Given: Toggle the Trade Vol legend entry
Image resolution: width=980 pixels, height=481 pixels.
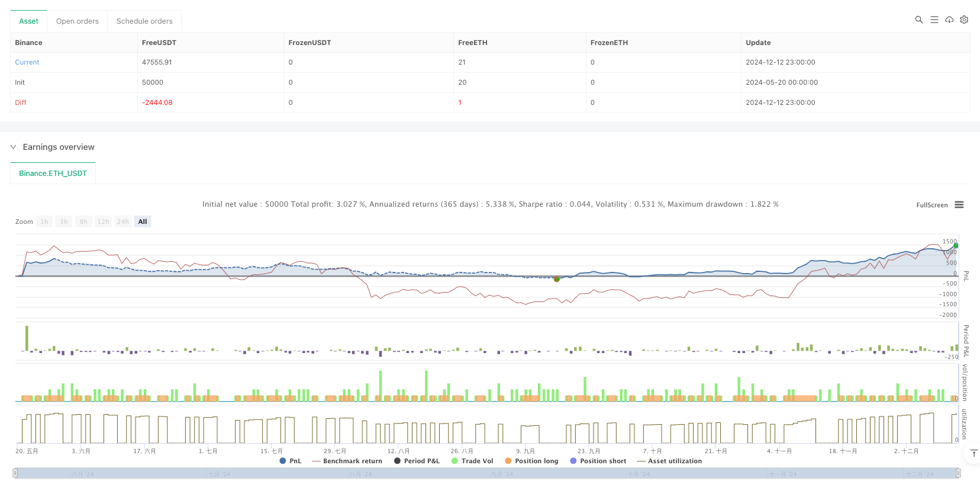Looking at the screenshot, I should (472, 461).
